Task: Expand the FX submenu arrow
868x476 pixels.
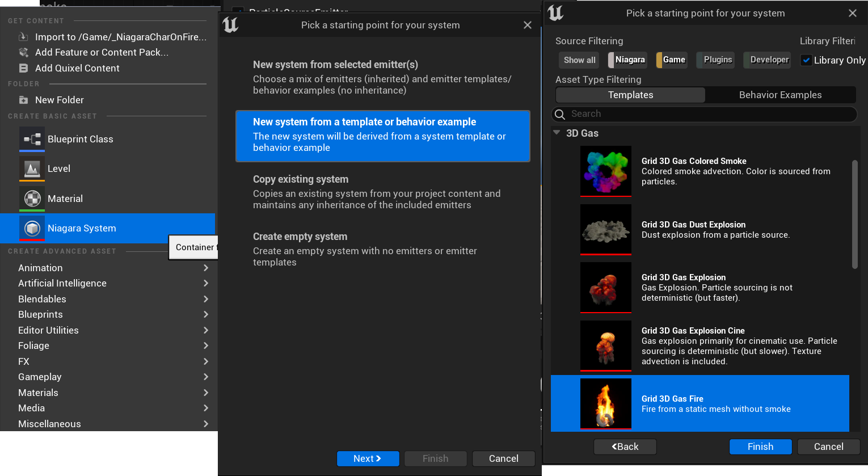Action: pyautogui.click(x=206, y=361)
